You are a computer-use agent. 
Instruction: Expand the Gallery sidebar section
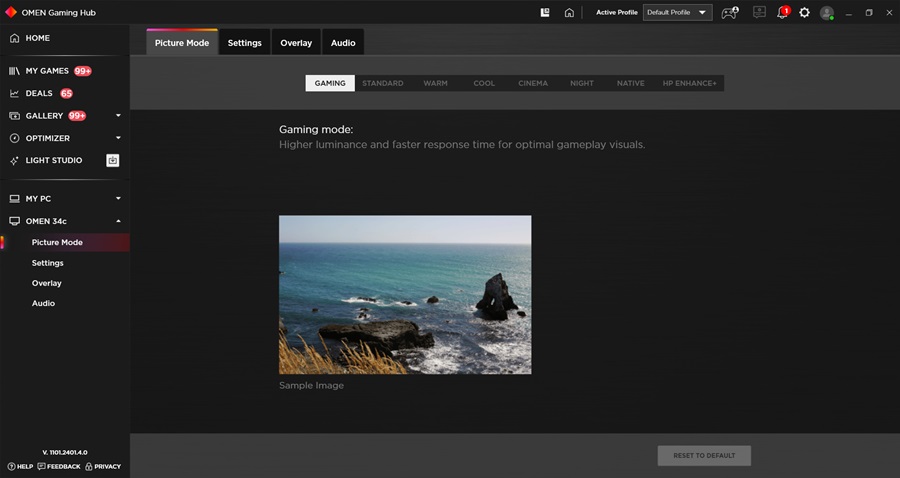coord(118,116)
